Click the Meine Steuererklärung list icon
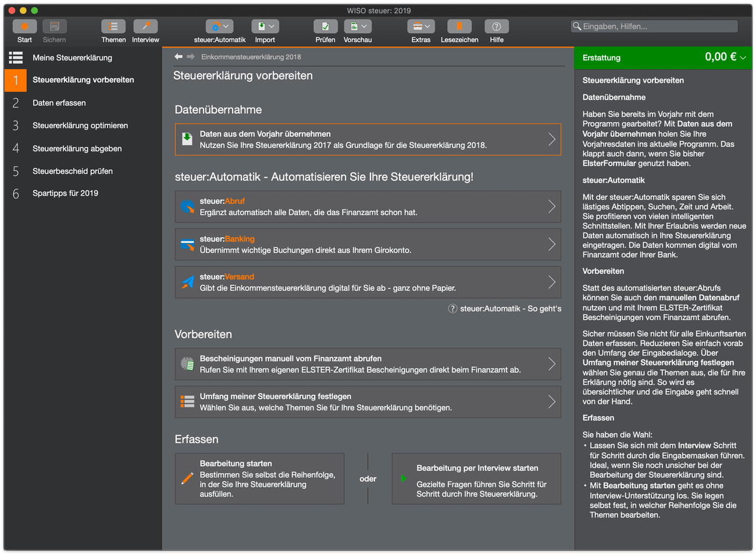 coord(16,58)
